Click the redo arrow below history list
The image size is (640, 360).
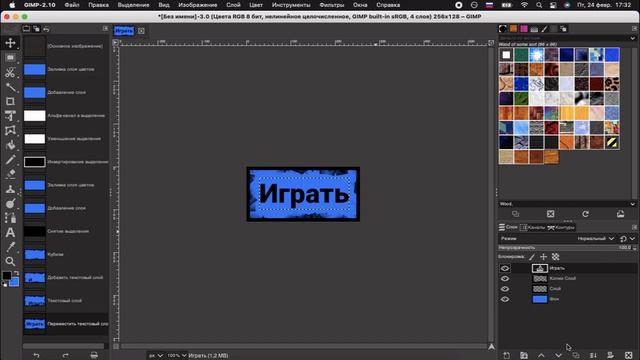(65, 356)
